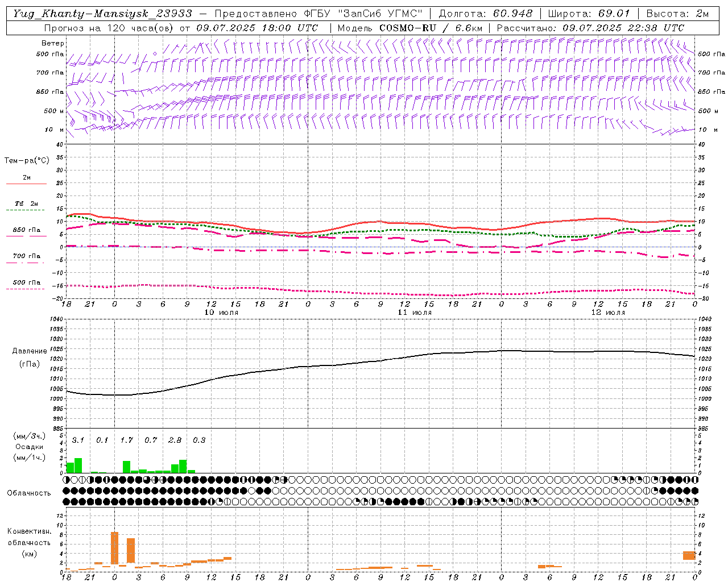
Task: Click the '11 июля' date label
Action: tap(415, 313)
